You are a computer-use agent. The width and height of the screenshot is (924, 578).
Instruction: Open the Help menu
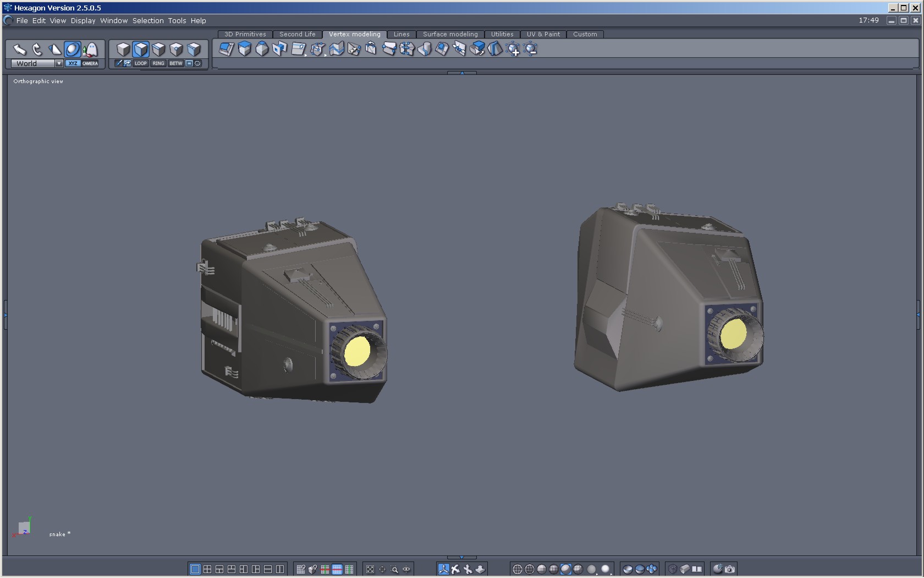199,20
